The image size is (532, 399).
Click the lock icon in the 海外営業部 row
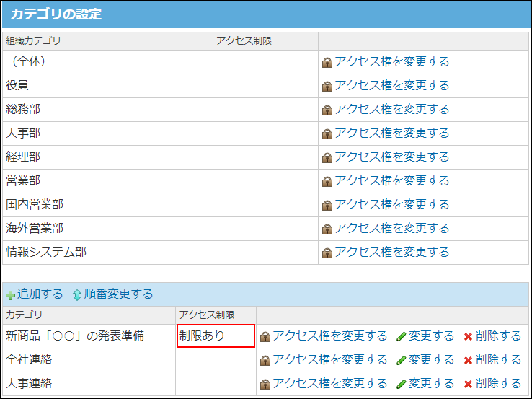click(x=327, y=229)
